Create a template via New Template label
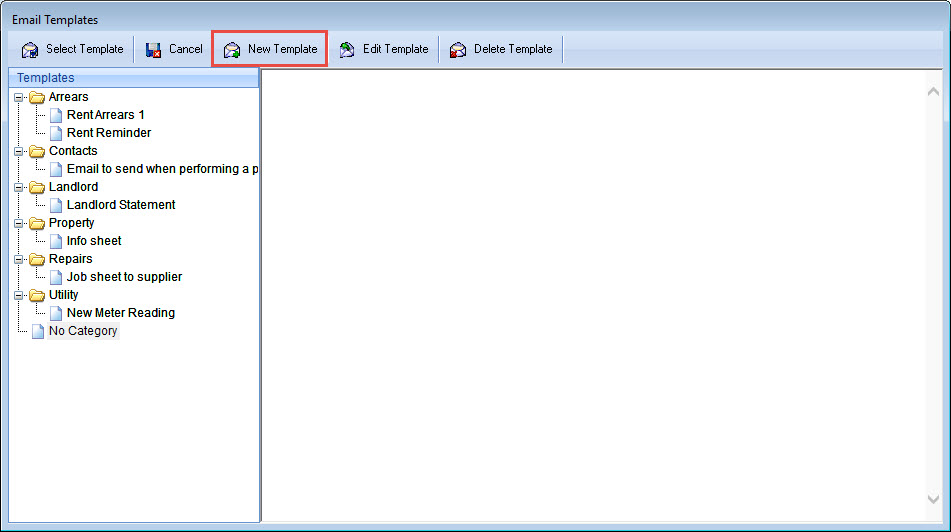Image resolution: width=951 pixels, height=532 pixels. 283,49
